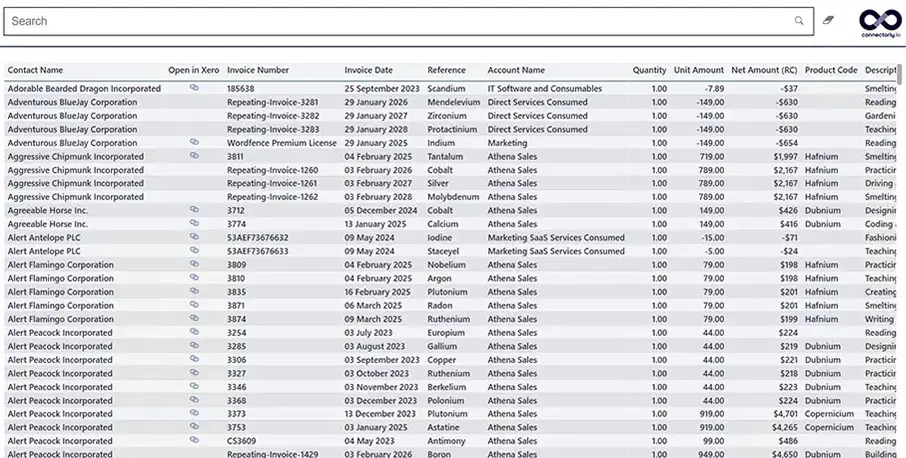Sort by the Unit Amount column header
This screenshot has height=458, width=906.
pyautogui.click(x=698, y=71)
